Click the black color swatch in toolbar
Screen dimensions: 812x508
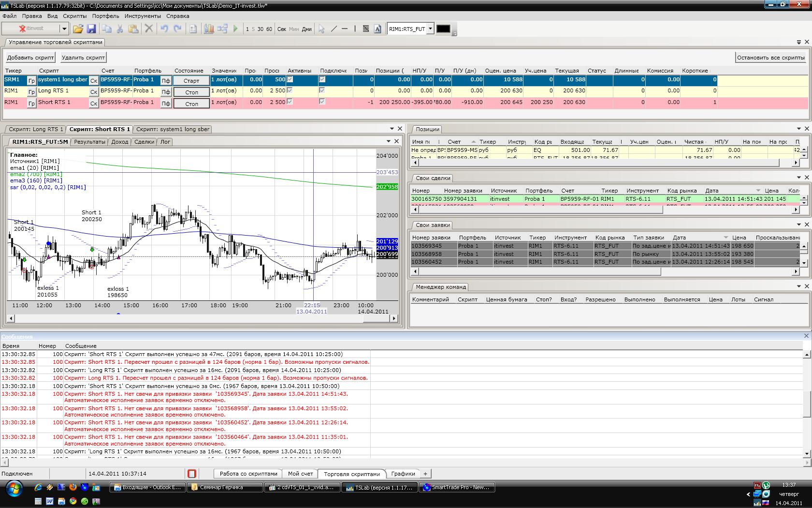443,29
